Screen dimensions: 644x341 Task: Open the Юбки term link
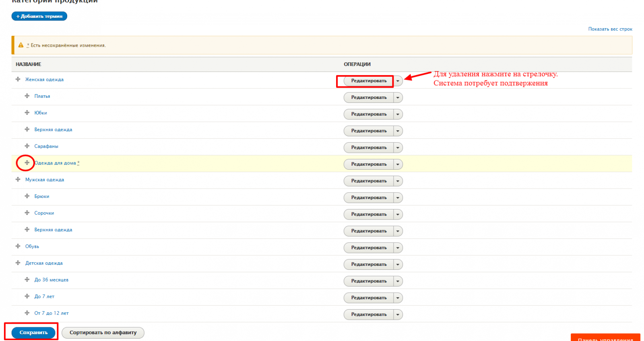click(x=41, y=113)
